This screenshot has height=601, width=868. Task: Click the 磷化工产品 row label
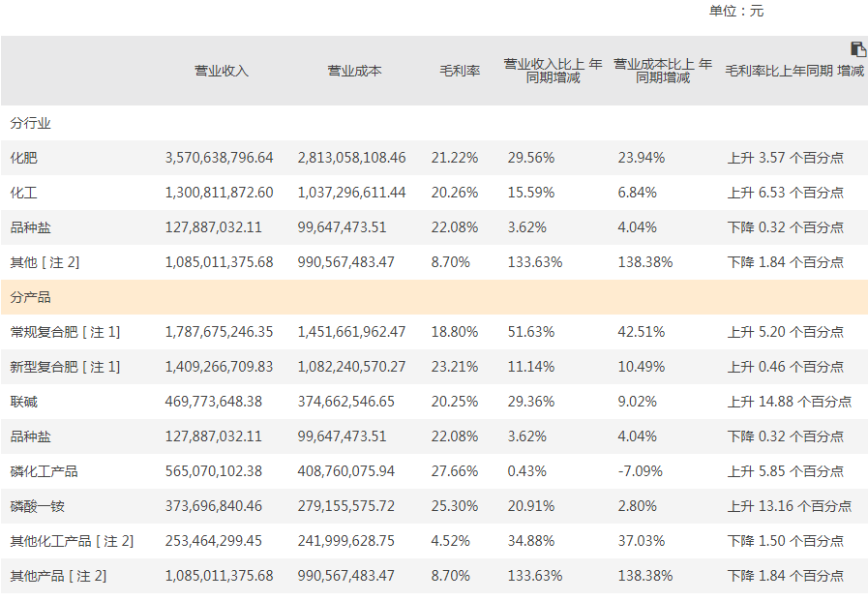pyautogui.click(x=45, y=471)
